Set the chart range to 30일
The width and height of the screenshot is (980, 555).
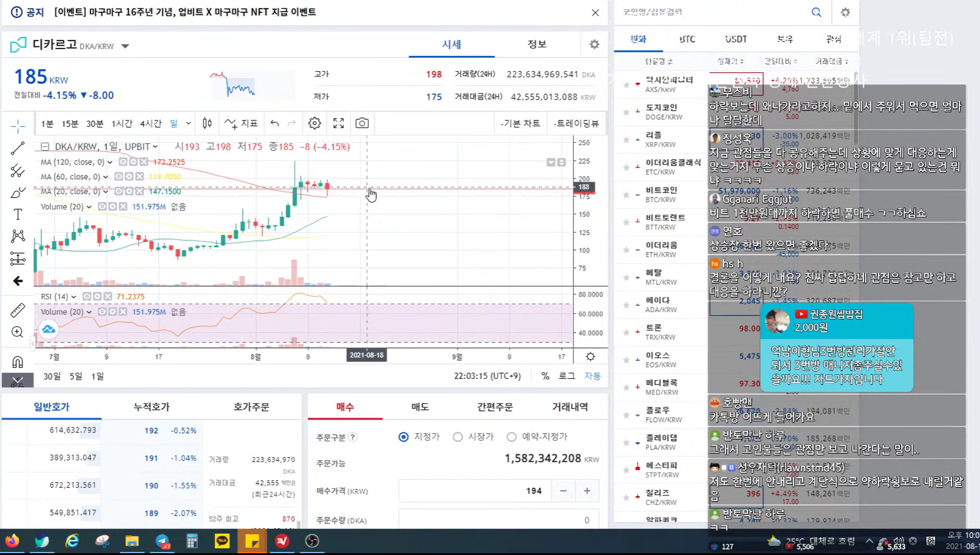(x=52, y=376)
